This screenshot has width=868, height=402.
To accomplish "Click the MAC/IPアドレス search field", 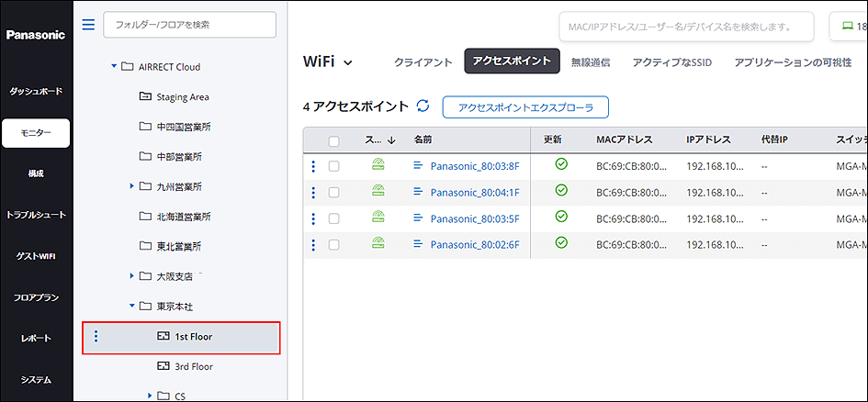I will point(686,26).
